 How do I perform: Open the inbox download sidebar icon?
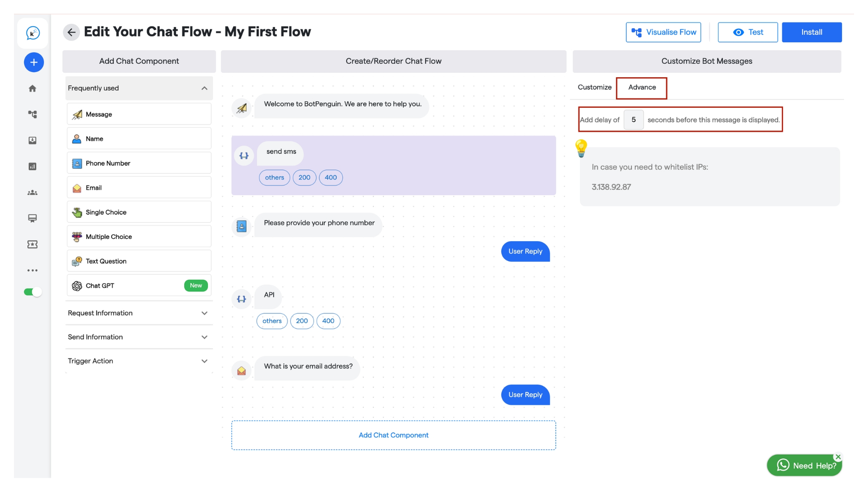point(32,140)
